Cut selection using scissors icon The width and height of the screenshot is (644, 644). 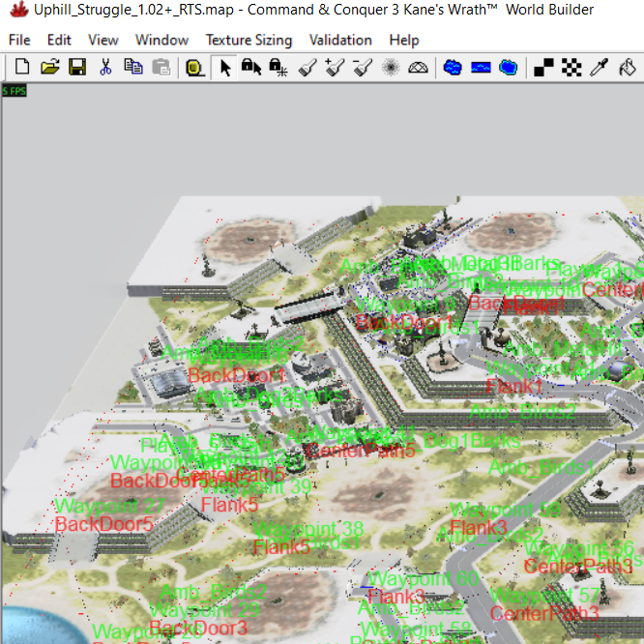click(105, 67)
